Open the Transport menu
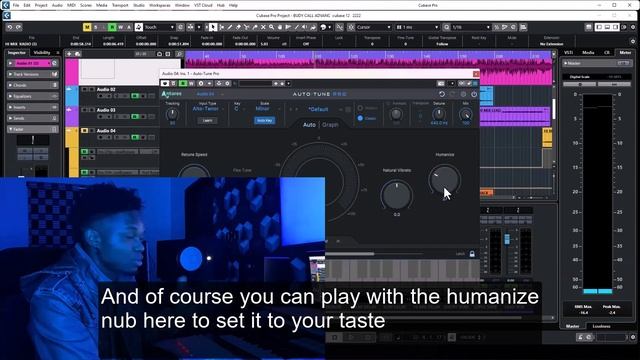 pyautogui.click(x=120, y=5)
